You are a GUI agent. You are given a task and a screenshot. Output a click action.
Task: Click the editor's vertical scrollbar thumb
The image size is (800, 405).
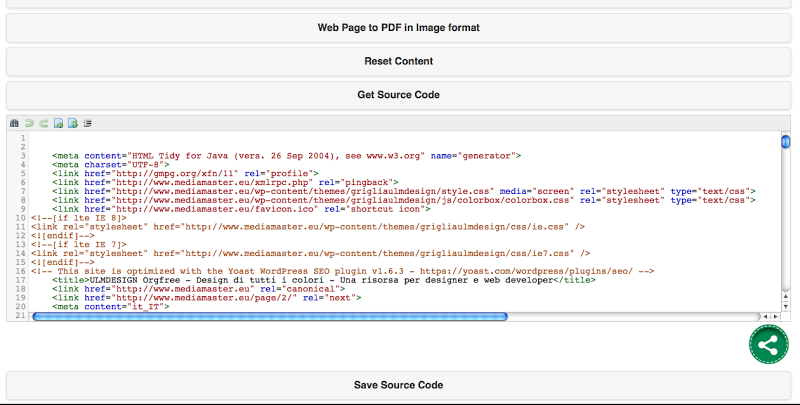[785, 142]
